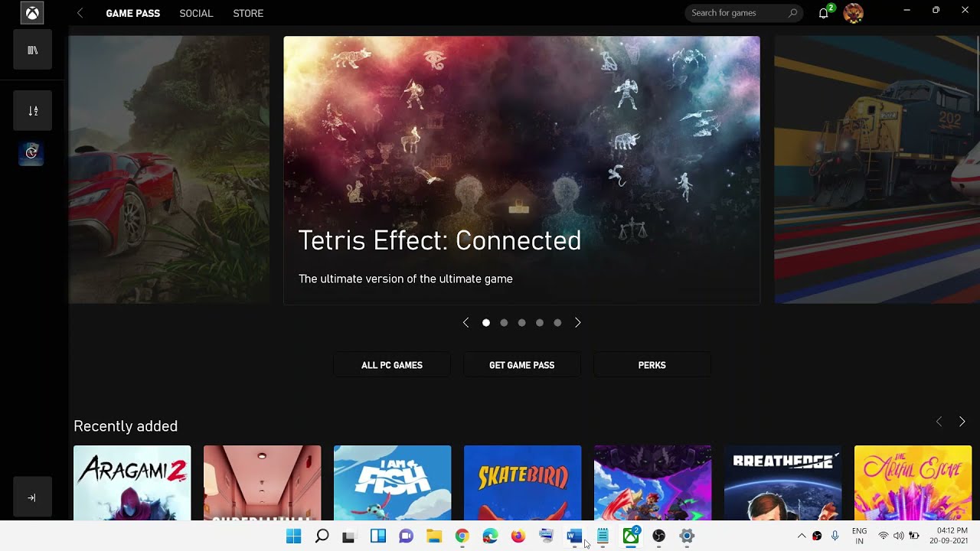Select the third carousel dot
Screen dimensions: 980x551
click(521, 323)
